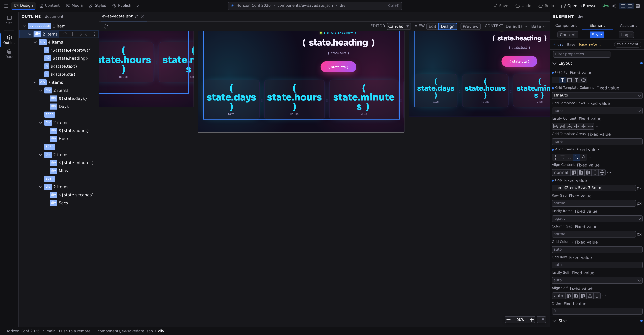Switch view to Edit mode

click(x=432, y=26)
